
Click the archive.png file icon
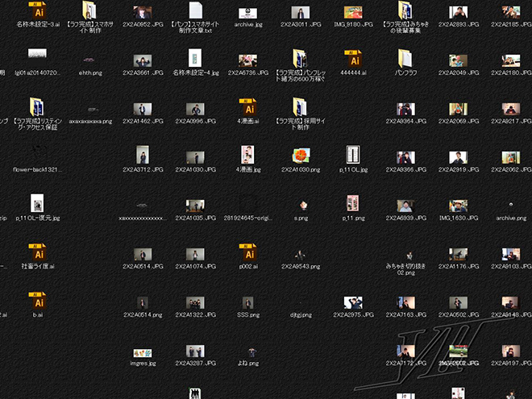(510, 206)
